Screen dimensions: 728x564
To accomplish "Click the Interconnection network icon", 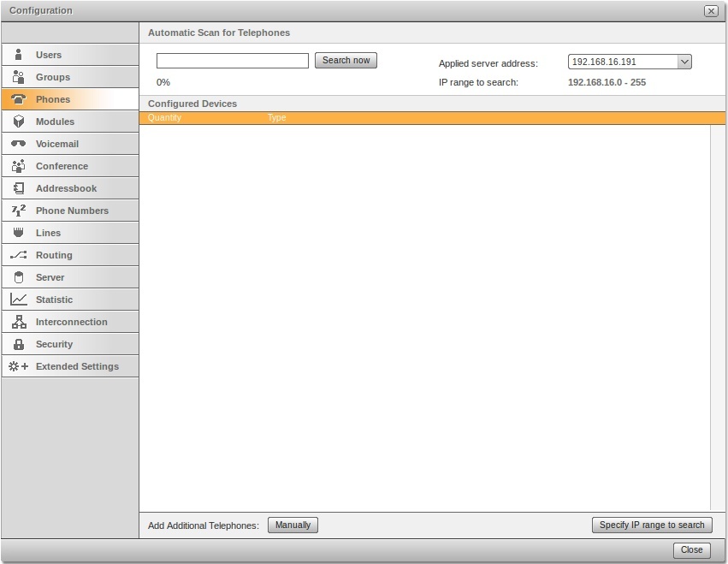I will pyautogui.click(x=19, y=322).
